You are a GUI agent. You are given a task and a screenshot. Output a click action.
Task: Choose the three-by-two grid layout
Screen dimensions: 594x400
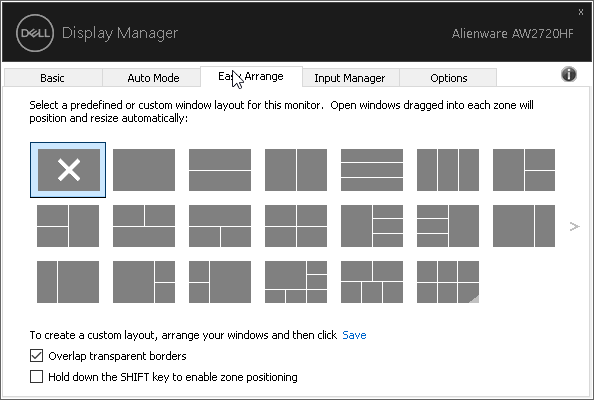coord(448,282)
